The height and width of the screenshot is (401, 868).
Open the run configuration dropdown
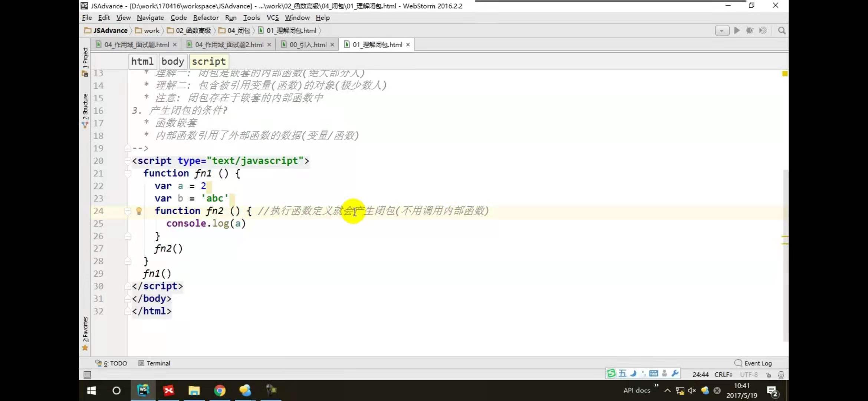coord(721,30)
